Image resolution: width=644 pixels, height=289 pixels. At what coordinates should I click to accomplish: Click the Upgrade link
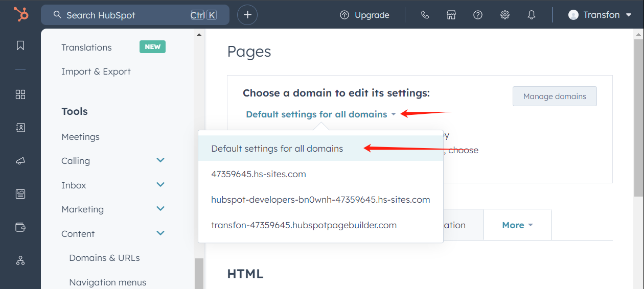coord(364,15)
